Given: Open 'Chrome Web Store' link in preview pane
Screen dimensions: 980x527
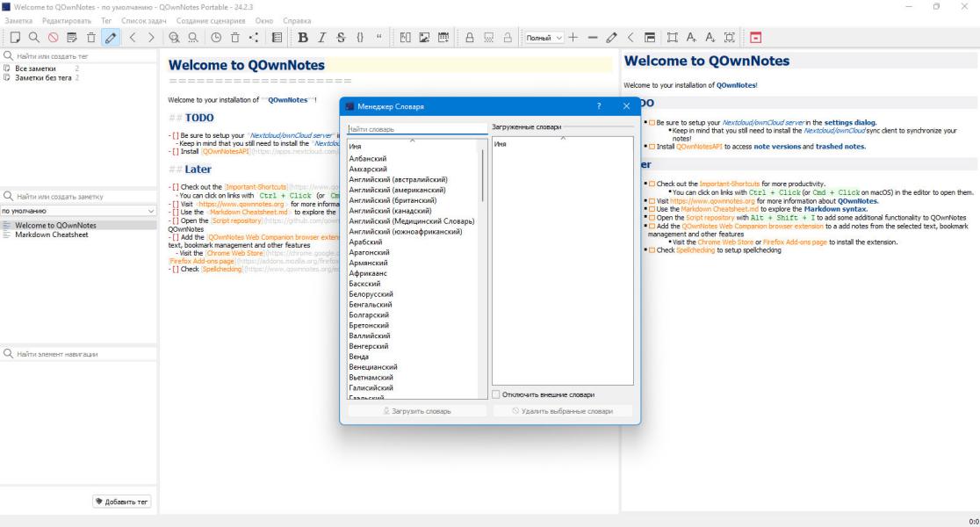Looking at the screenshot, I should click(x=725, y=242).
